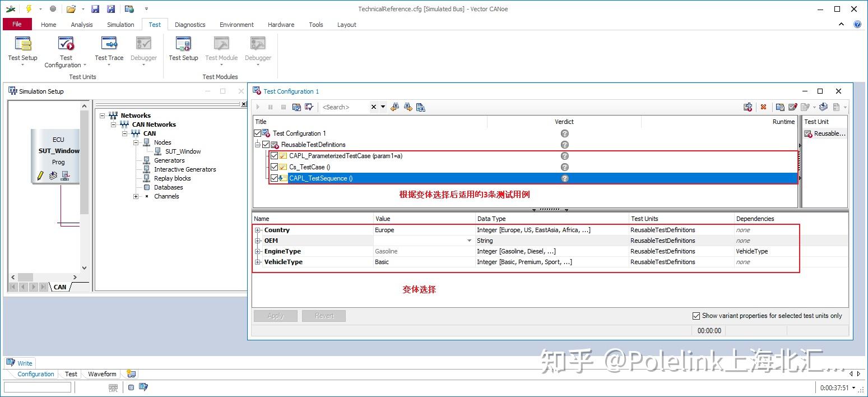Remove test unit using the red X icon
Viewport: 868px width, 397px height.
tap(763, 107)
